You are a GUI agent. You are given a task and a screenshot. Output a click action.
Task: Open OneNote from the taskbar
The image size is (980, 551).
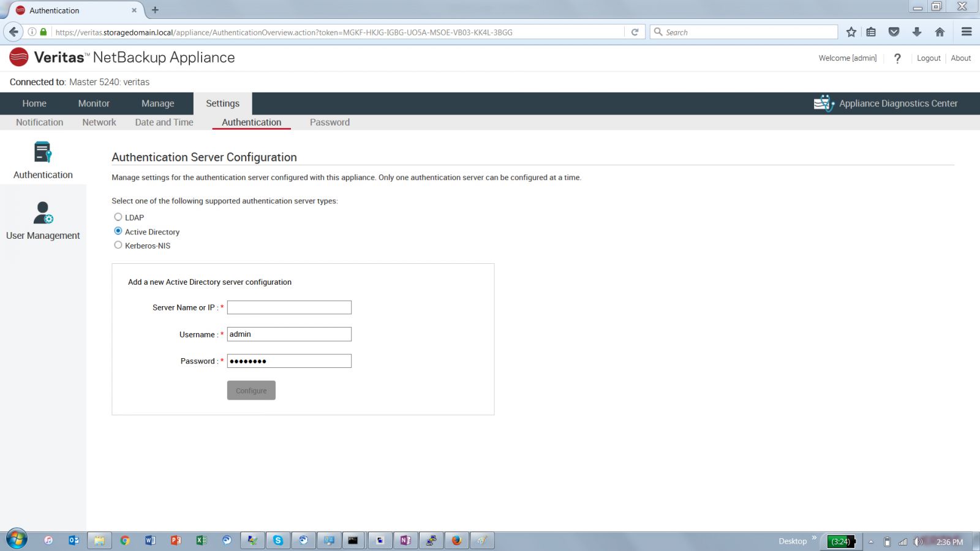coord(405,541)
